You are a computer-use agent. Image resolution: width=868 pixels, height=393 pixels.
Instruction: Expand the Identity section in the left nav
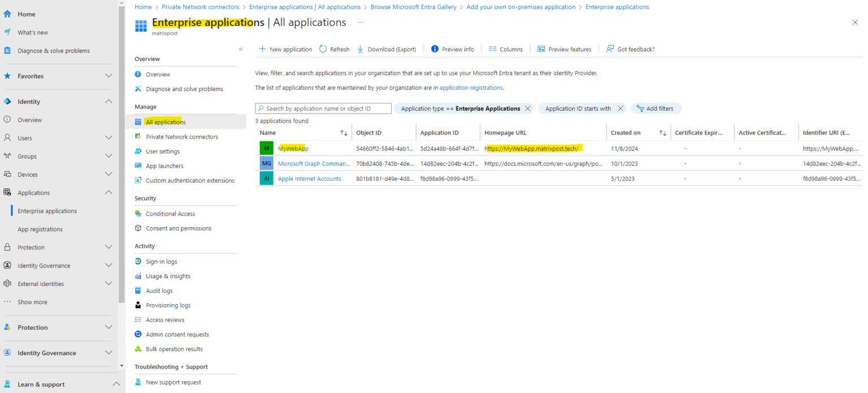[108, 101]
